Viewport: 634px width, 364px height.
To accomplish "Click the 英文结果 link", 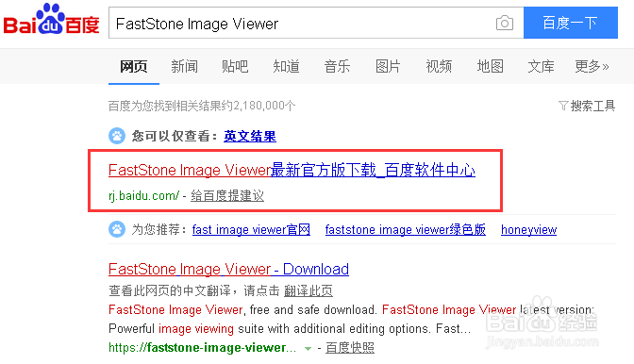I will pos(250,136).
